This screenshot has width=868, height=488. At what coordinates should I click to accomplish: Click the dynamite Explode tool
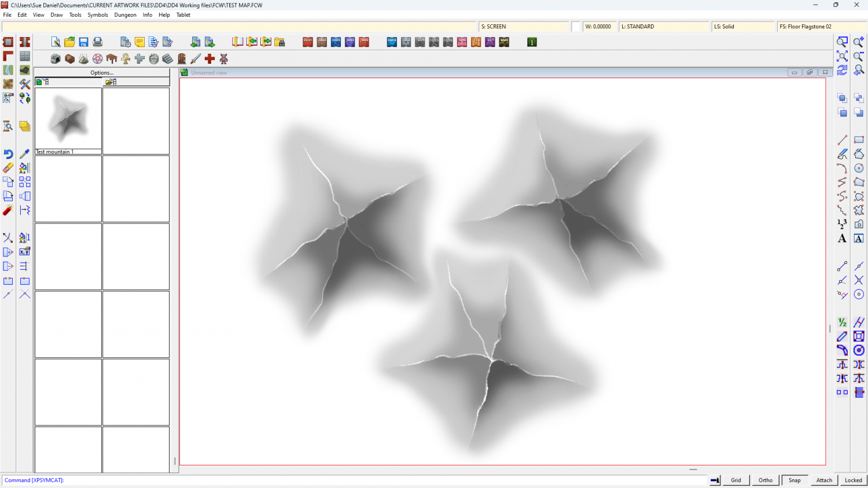(x=8, y=210)
